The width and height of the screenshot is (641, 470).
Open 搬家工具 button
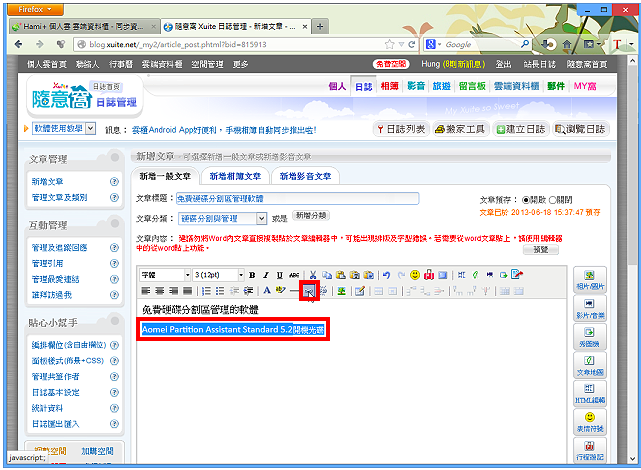(x=460, y=130)
